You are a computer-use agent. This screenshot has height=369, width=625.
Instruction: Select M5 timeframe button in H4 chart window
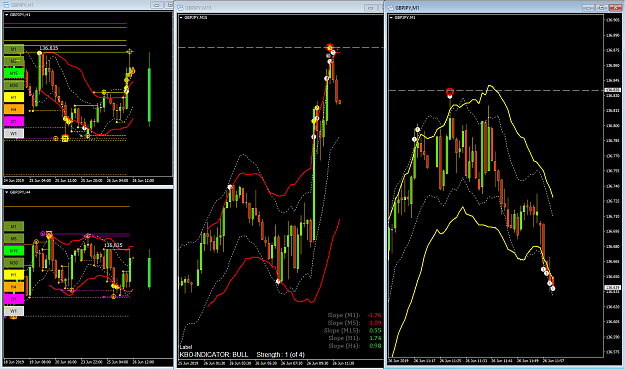[x=14, y=238]
